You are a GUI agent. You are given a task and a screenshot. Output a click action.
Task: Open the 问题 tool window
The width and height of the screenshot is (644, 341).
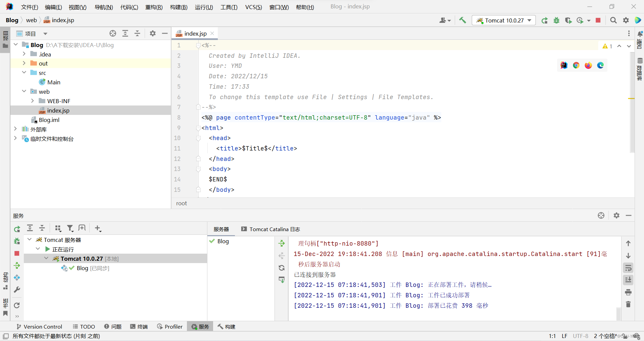click(x=113, y=327)
